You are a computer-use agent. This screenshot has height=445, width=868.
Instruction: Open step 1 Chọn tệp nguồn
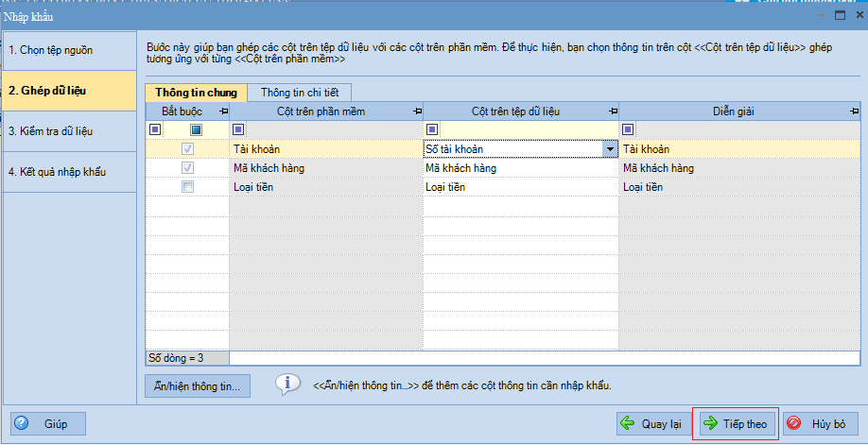[x=69, y=50]
